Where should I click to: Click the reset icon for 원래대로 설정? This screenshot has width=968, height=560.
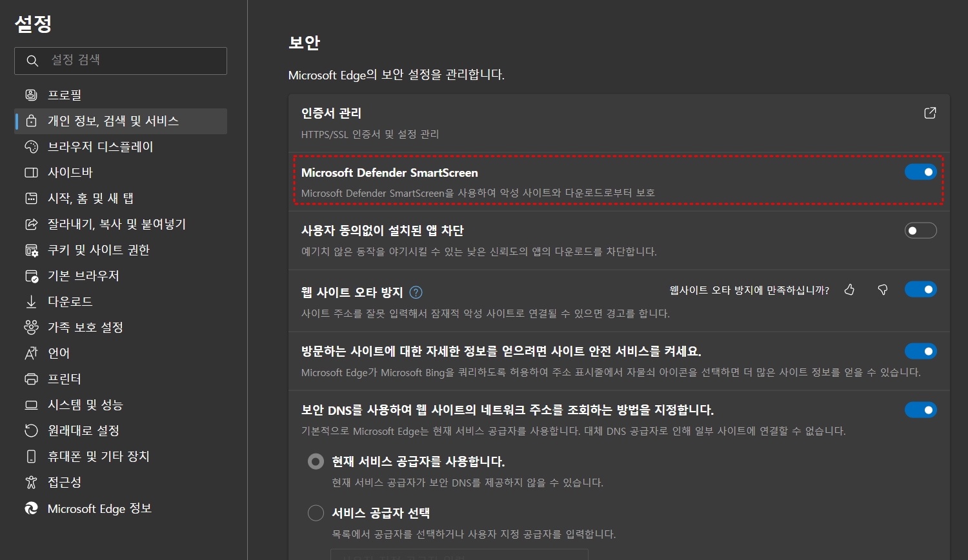click(31, 430)
